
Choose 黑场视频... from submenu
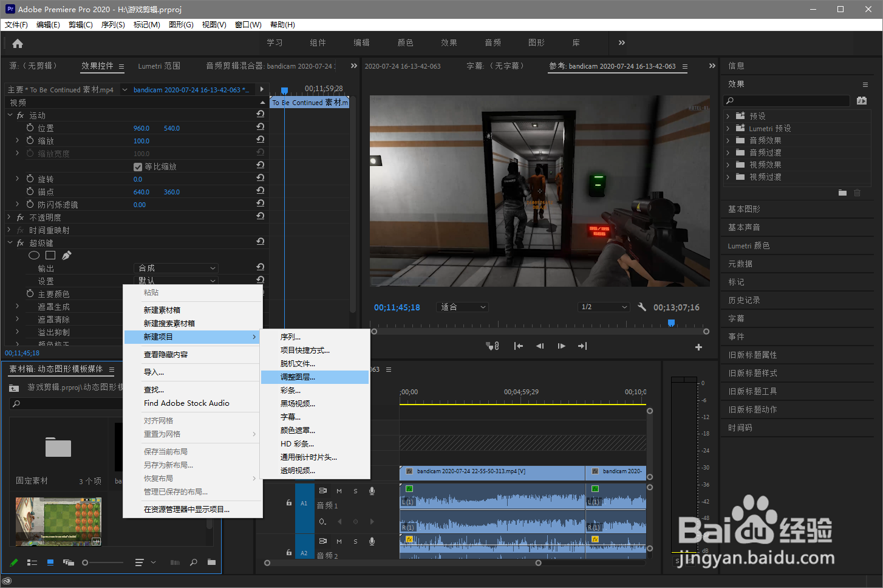click(x=315, y=404)
